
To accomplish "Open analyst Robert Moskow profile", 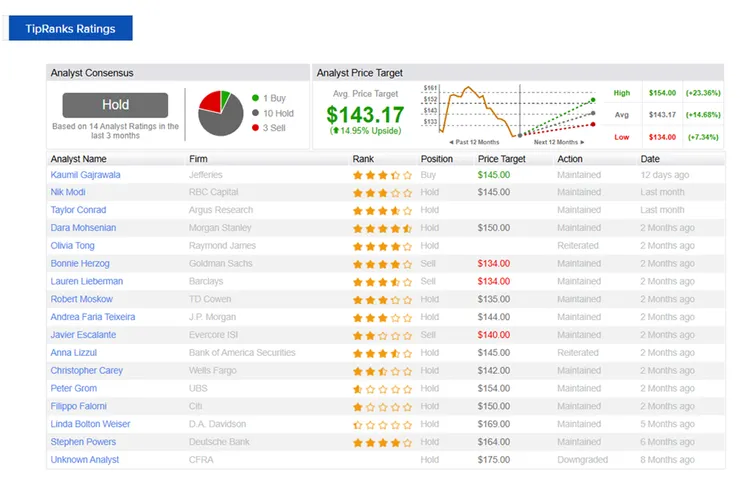I will click(x=82, y=299).
